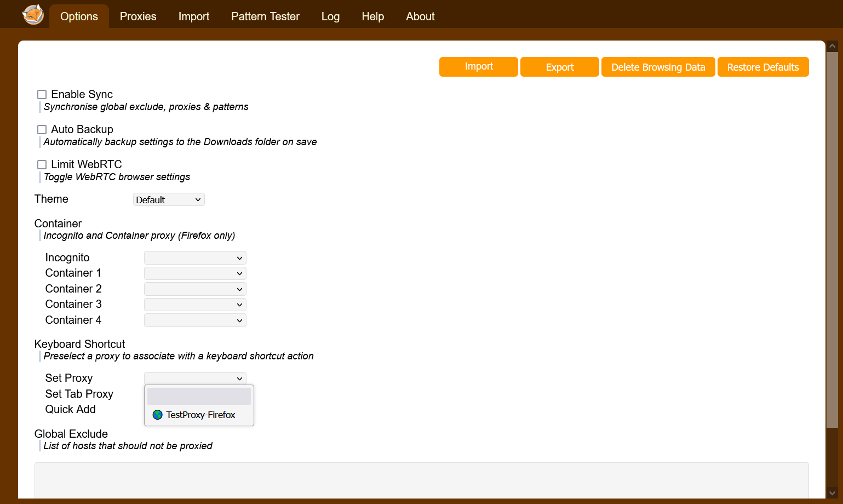The image size is (843, 504).
Task: Click the vertical scrollbar thumb
Action: [832, 240]
